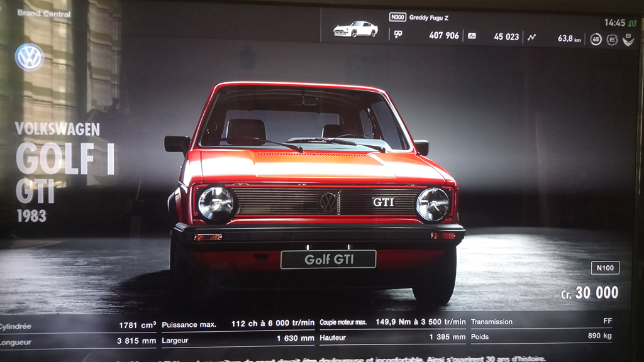The image size is (644, 362).
Task: Click the 45 023 mileage points value
Action: [x=506, y=37]
